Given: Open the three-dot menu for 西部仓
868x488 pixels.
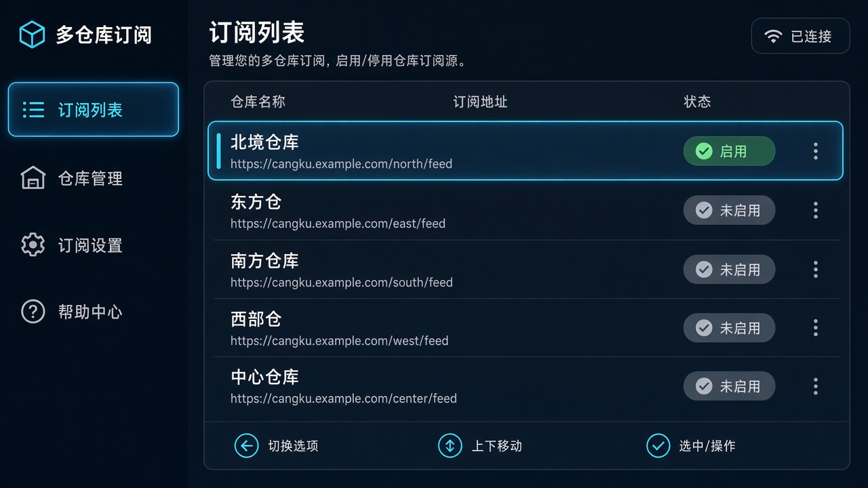Looking at the screenshot, I should click(815, 328).
